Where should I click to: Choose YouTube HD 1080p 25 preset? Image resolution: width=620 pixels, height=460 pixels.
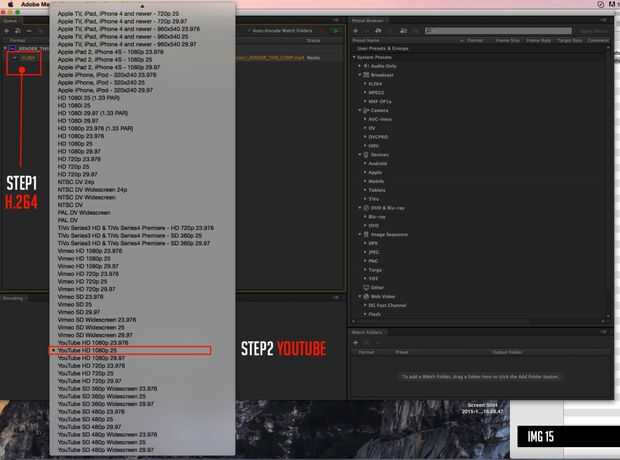(87, 350)
